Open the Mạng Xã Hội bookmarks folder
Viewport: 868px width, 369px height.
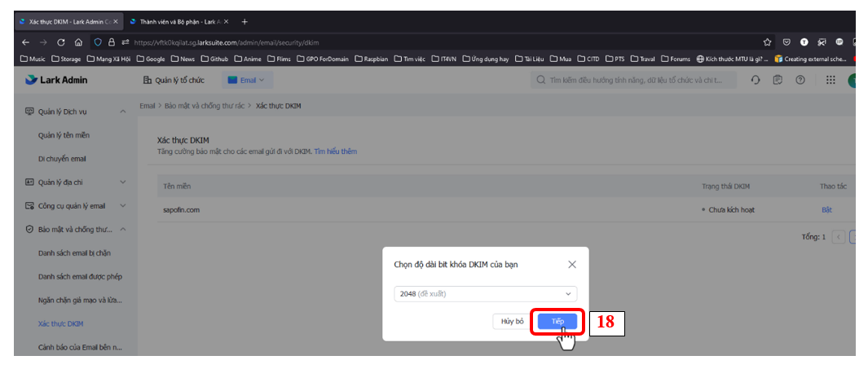[x=108, y=59]
